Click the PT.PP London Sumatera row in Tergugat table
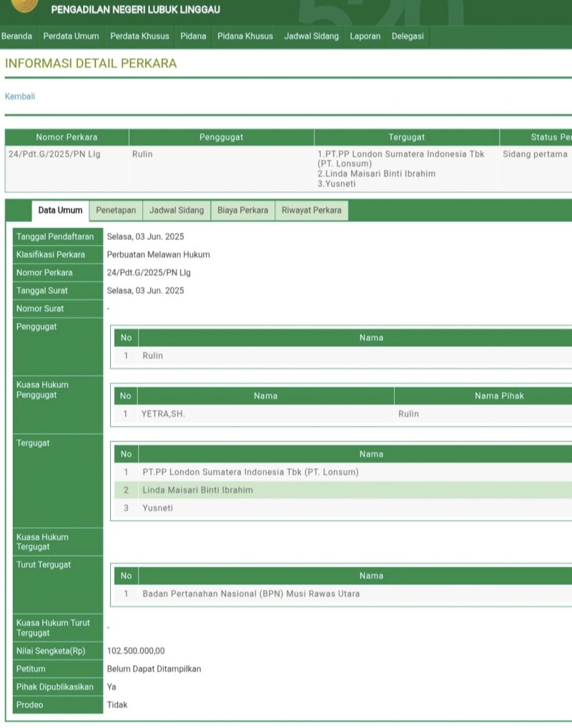572x728 pixels. tap(250, 472)
